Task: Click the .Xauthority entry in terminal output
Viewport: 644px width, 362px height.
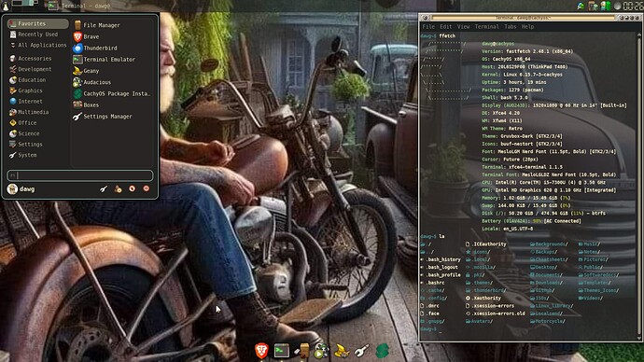Action: [486, 299]
